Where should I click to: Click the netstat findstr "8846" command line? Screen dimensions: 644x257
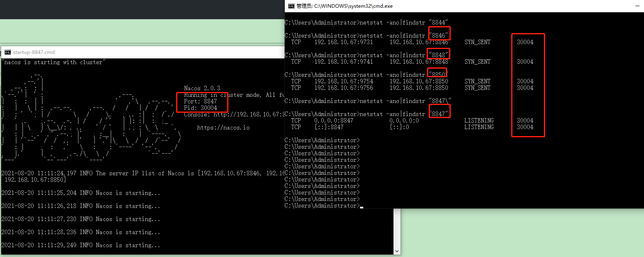tap(367, 36)
